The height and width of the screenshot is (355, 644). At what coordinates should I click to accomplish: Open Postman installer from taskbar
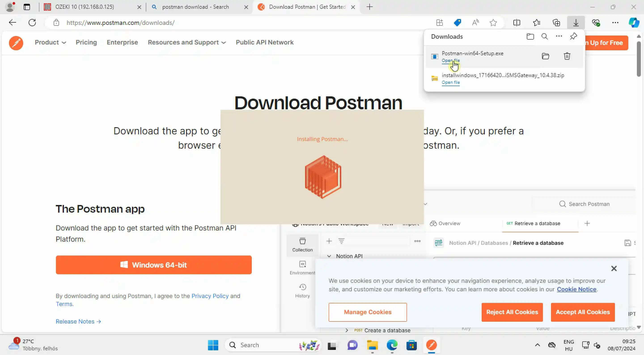coord(431,345)
